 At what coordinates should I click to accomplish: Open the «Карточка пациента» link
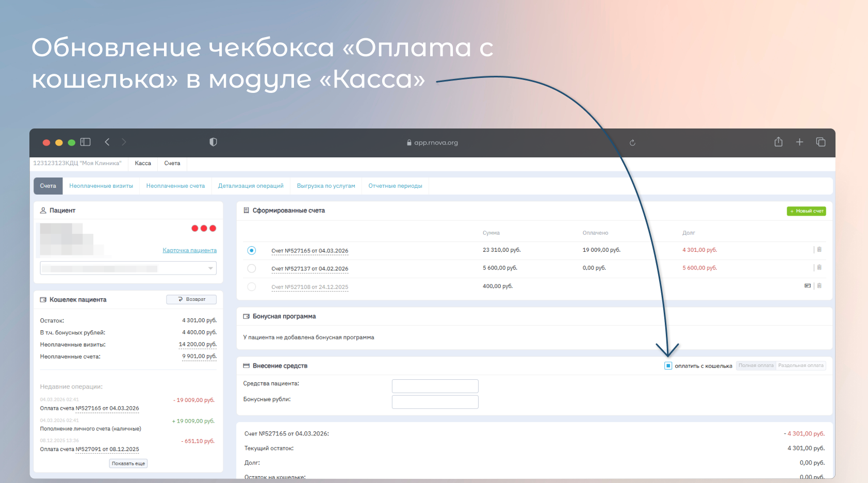(x=189, y=250)
